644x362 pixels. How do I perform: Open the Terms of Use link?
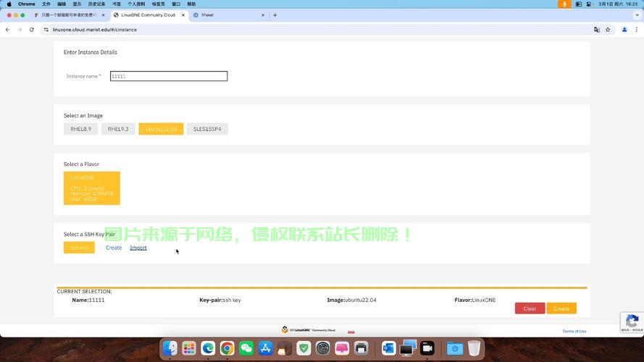[x=574, y=331]
